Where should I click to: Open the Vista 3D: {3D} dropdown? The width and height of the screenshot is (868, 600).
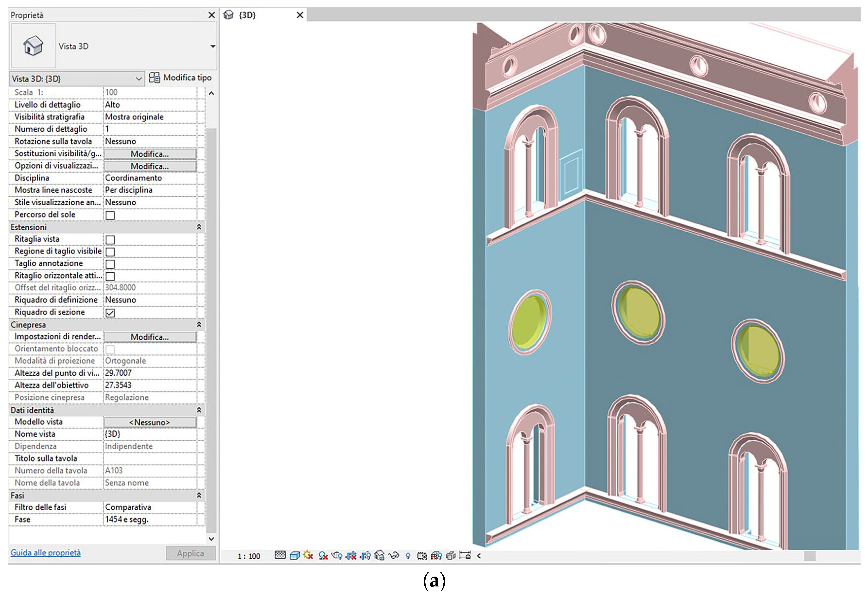tap(77, 79)
